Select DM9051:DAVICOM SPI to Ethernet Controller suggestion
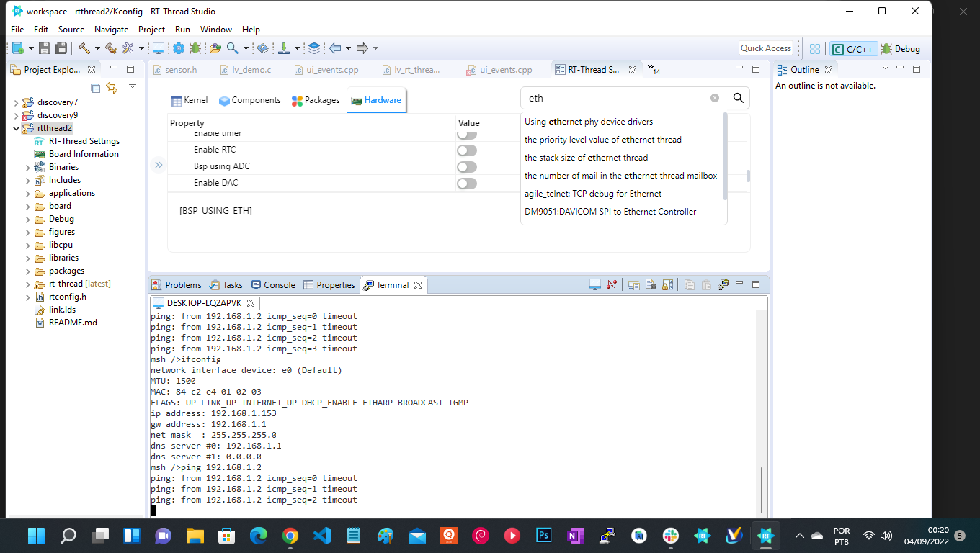 point(609,211)
